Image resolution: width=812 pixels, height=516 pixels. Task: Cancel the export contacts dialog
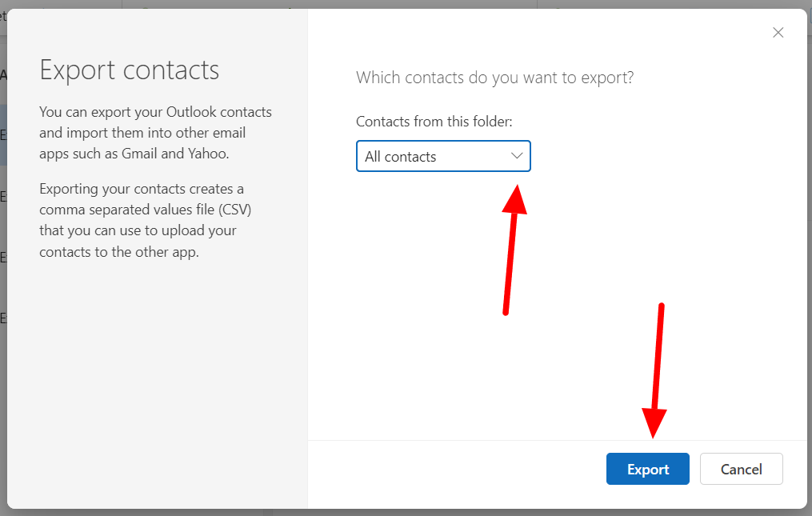point(741,469)
